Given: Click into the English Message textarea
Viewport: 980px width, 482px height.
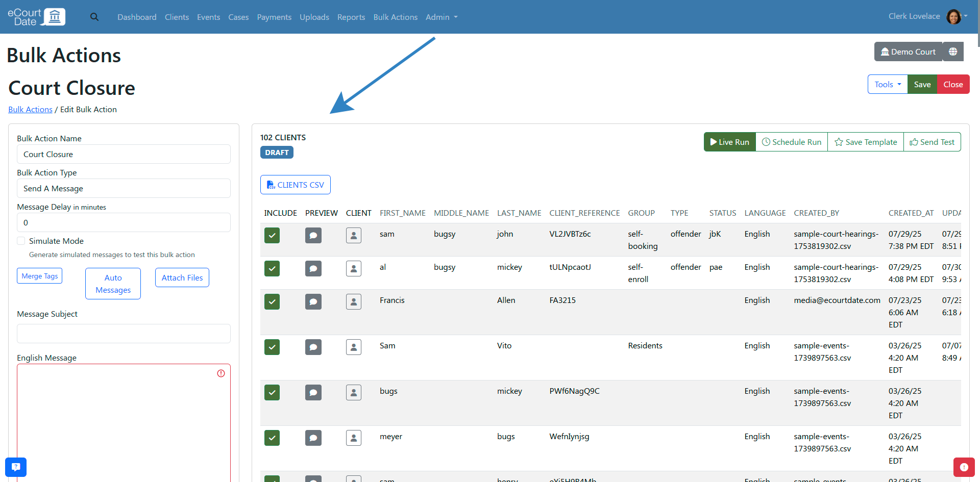Looking at the screenshot, I should pos(124,423).
